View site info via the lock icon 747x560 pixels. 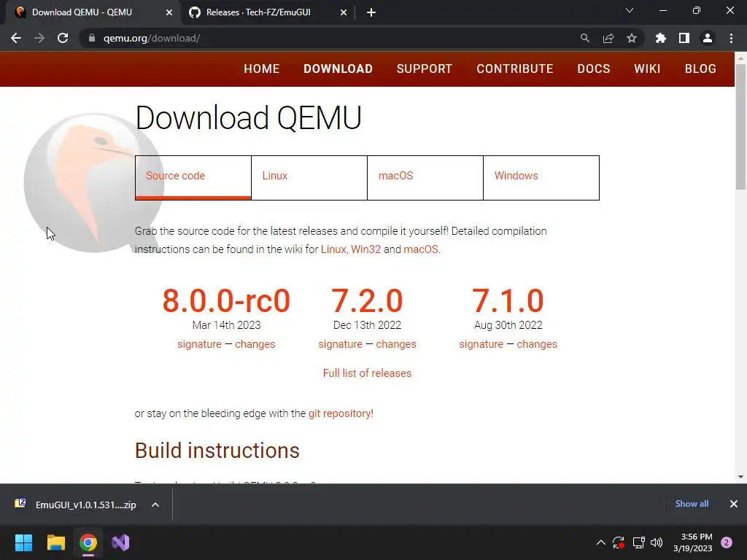[x=92, y=38]
